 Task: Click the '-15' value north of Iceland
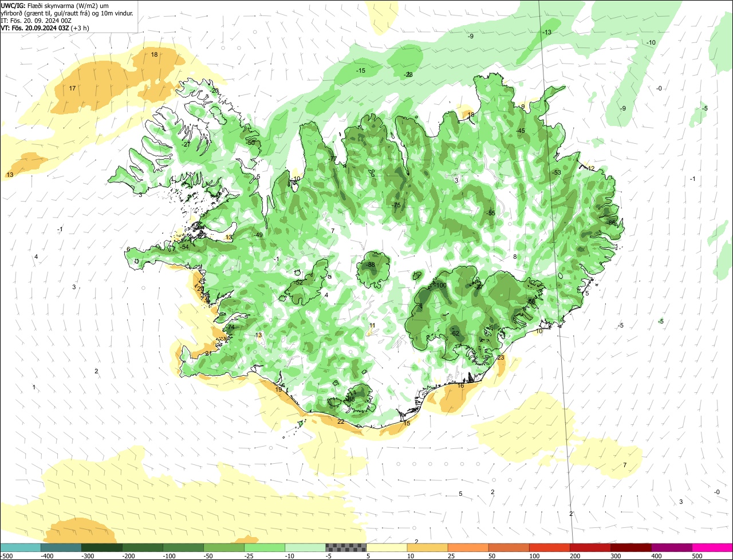click(361, 70)
